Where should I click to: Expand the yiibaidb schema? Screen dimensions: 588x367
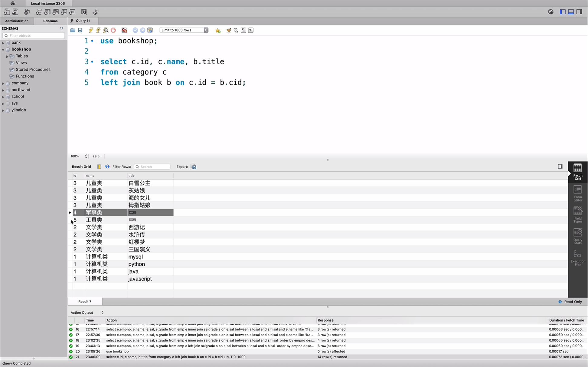pyautogui.click(x=3, y=110)
